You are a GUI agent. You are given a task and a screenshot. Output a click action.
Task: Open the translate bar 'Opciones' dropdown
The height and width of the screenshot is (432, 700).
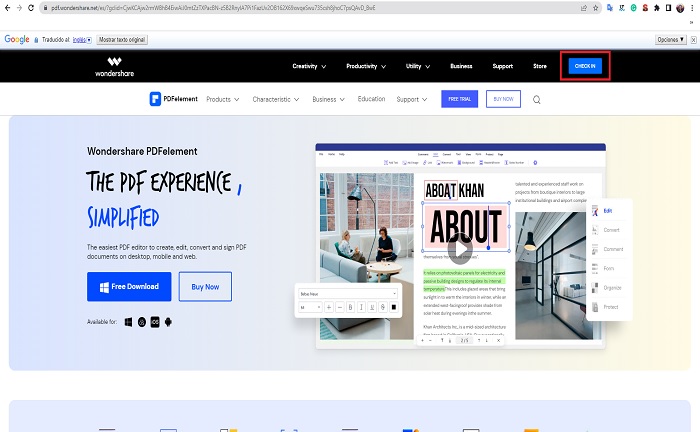[x=670, y=40]
